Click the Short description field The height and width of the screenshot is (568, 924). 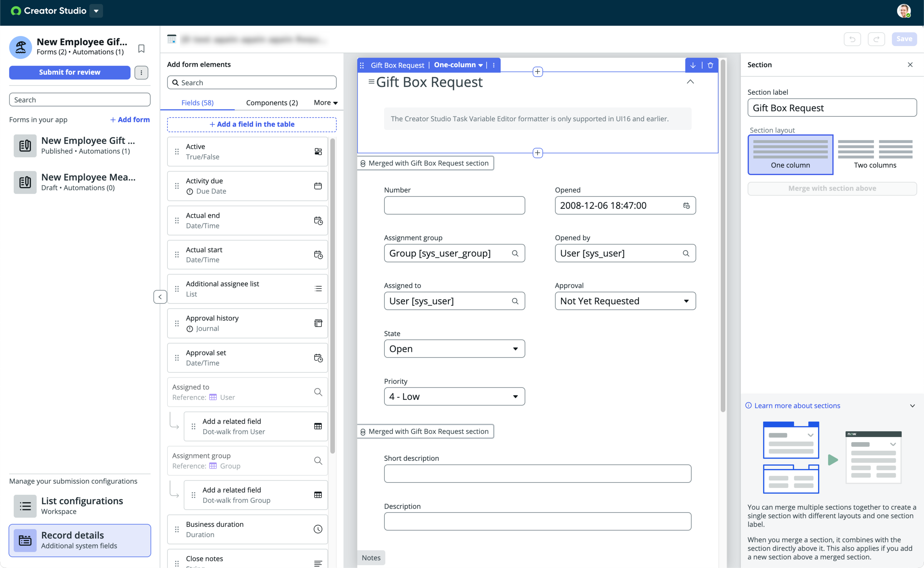click(x=538, y=474)
